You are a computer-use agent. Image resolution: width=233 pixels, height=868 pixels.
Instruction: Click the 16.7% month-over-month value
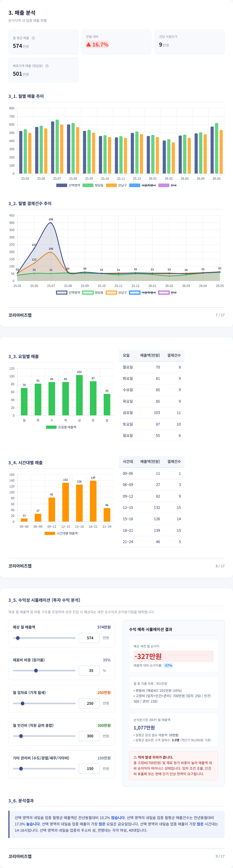click(x=100, y=44)
